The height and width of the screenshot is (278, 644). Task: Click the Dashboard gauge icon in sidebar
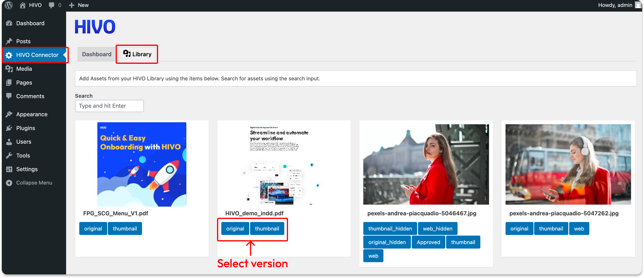coord(9,23)
